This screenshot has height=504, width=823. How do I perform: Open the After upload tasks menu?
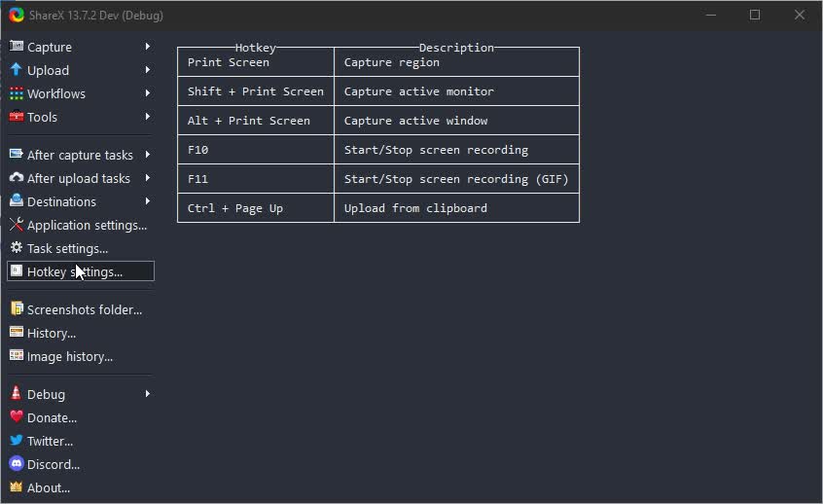(x=78, y=178)
